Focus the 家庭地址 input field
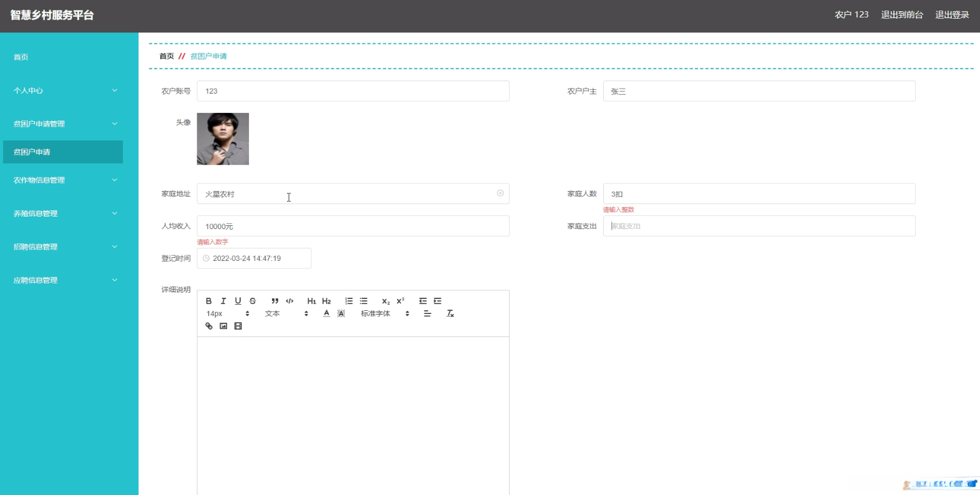Viewport: 980px width, 495px height. [x=353, y=194]
